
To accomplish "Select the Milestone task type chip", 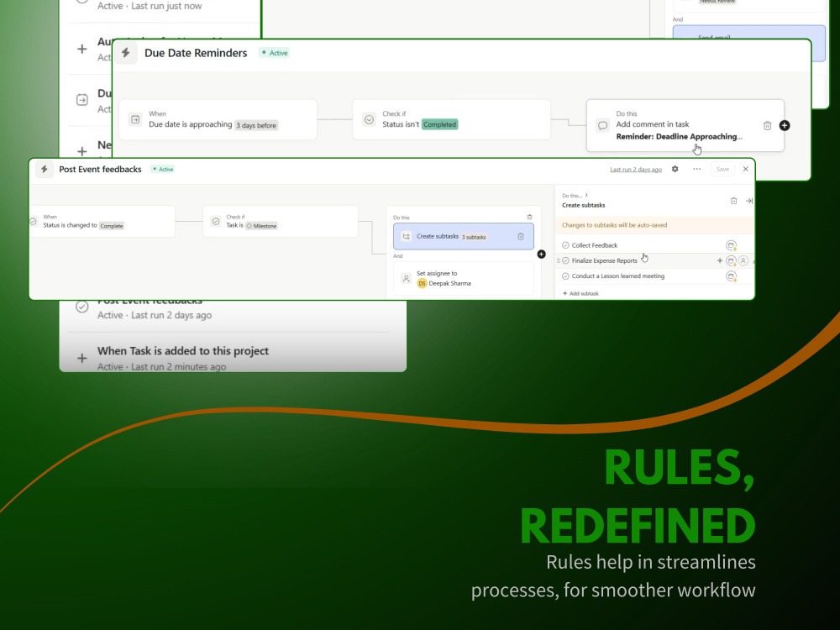I will pos(261,226).
